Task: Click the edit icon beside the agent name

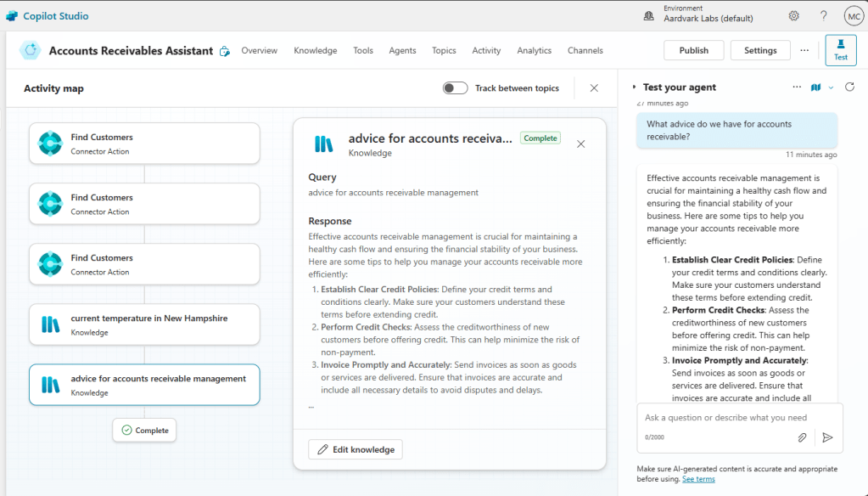Action: tap(225, 51)
